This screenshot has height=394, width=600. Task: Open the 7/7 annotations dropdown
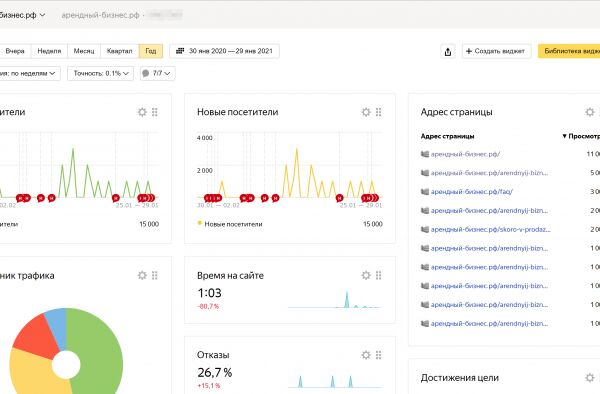pos(158,73)
